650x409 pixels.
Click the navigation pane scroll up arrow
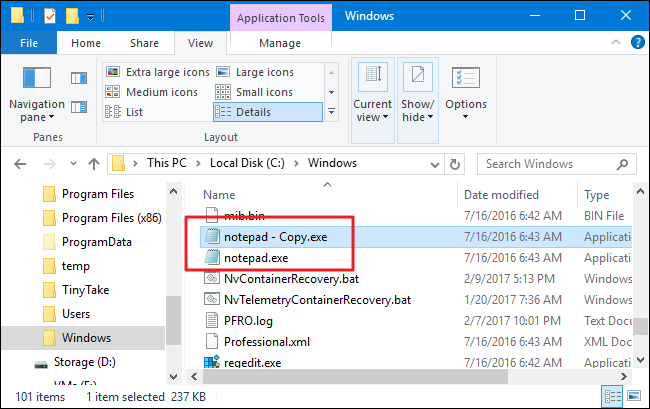coord(173,191)
